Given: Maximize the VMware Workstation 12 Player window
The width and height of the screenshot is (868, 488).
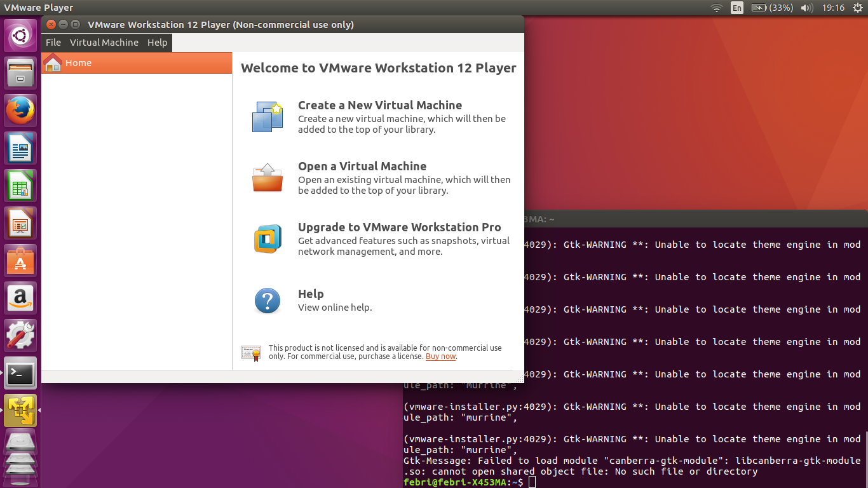Looking at the screenshot, I should (x=75, y=25).
